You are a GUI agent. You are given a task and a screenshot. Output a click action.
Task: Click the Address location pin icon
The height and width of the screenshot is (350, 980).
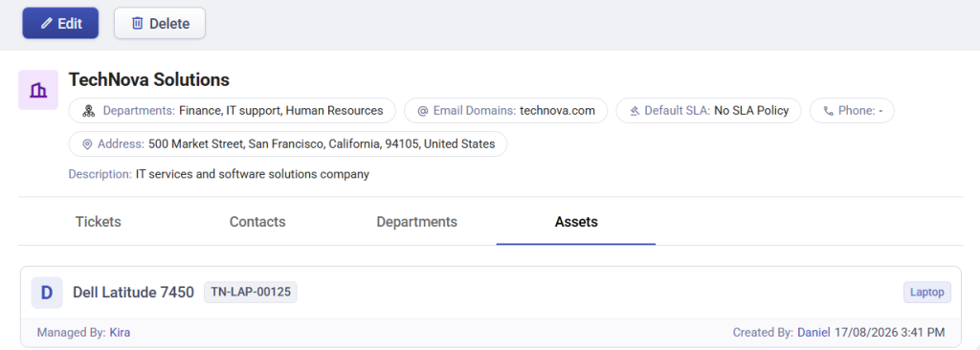[x=87, y=143]
